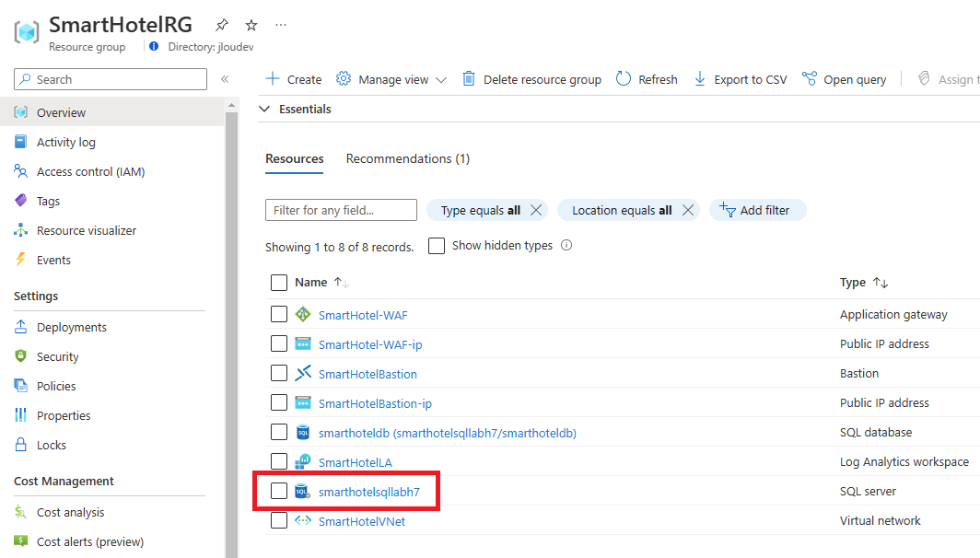This screenshot has height=558, width=980.
Task: Refresh the resource list
Action: pyautogui.click(x=647, y=79)
